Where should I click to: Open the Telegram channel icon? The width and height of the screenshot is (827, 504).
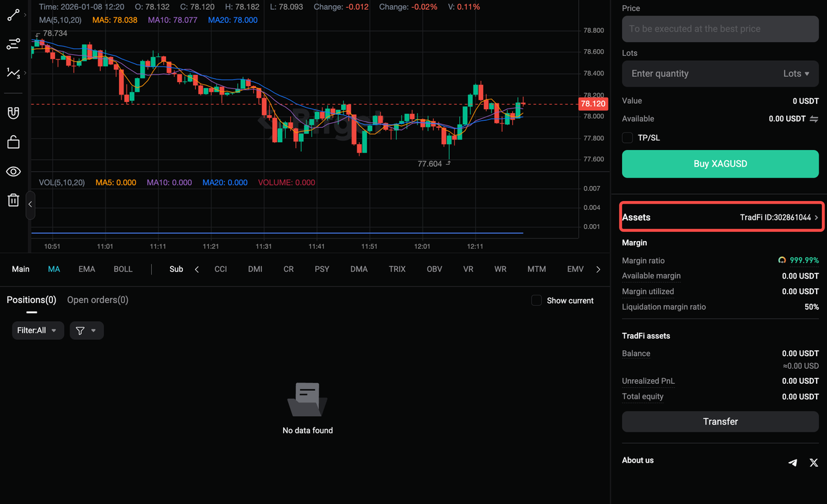click(x=793, y=463)
